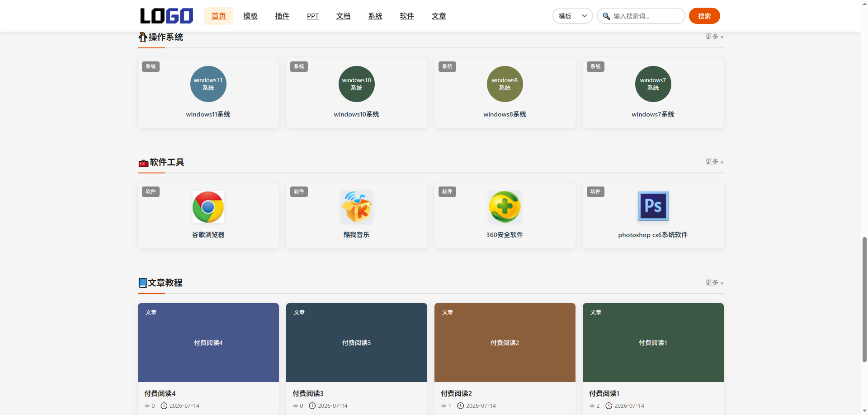Click the Photoshop Ps icon
This screenshot has width=868, height=415.
pyautogui.click(x=653, y=206)
